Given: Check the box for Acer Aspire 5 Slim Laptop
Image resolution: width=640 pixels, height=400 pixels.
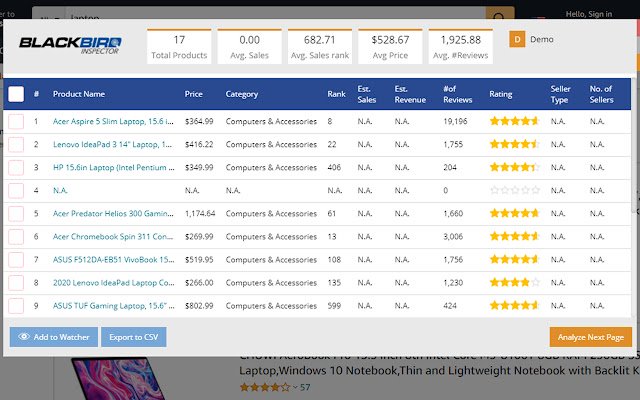Looking at the screenshot, I should (x=16, y=122).
